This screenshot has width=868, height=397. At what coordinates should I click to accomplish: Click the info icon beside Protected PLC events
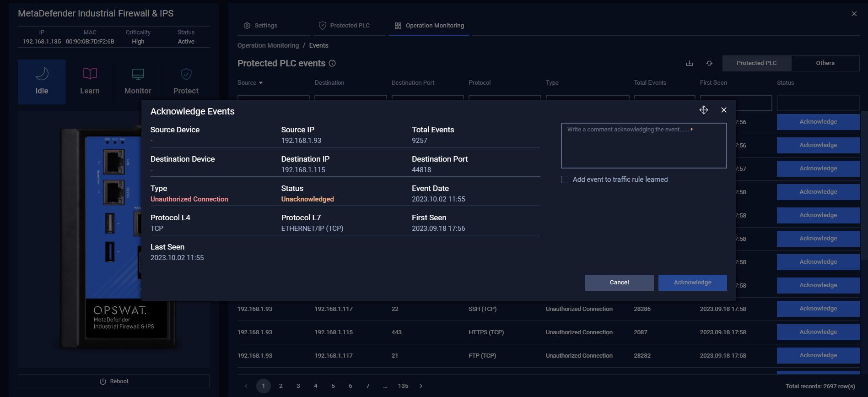pyautogui.click(x=333, y=63)
